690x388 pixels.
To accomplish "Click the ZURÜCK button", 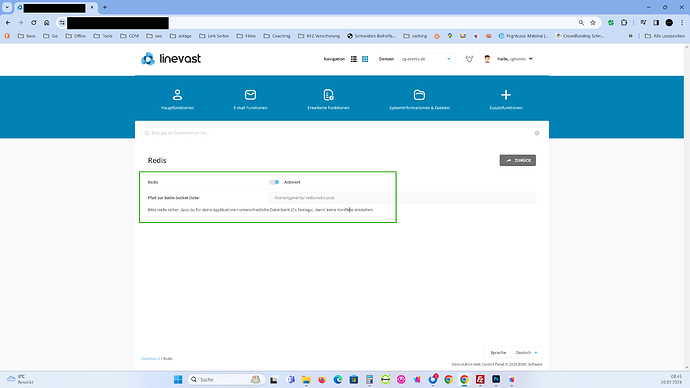I will [518, 161].
